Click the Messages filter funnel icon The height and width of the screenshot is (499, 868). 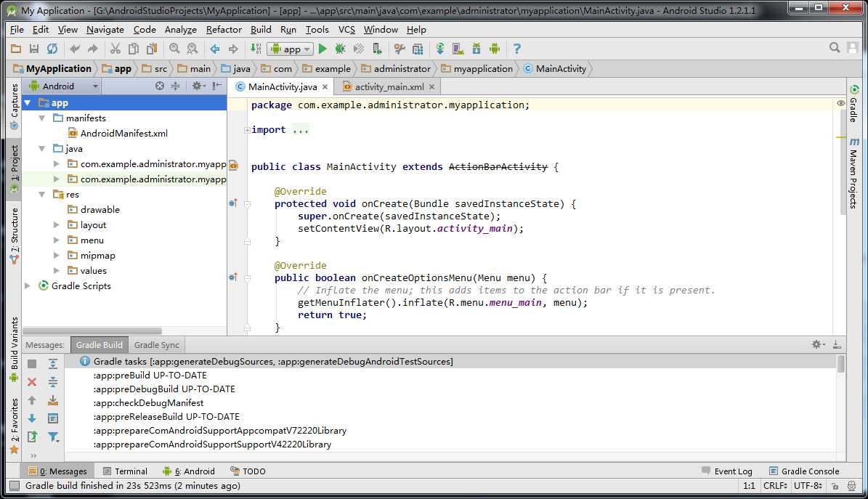[53, 437]
